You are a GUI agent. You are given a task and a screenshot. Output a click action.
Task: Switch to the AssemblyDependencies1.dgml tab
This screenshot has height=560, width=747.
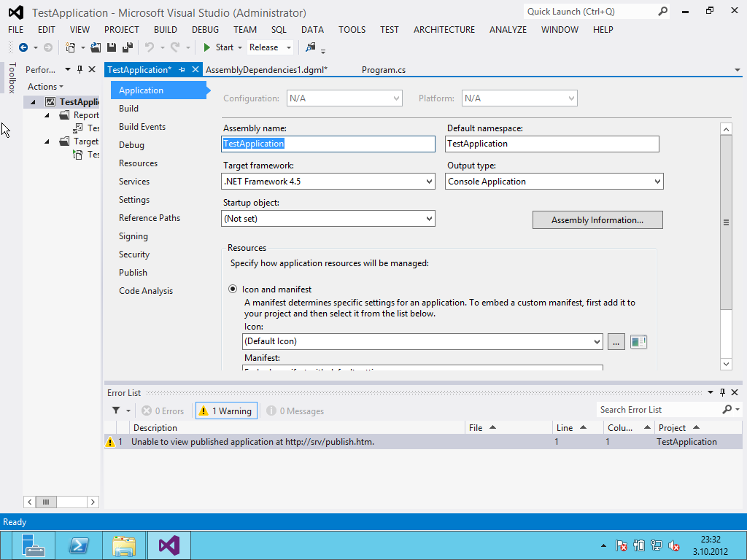tap(266, 70)
